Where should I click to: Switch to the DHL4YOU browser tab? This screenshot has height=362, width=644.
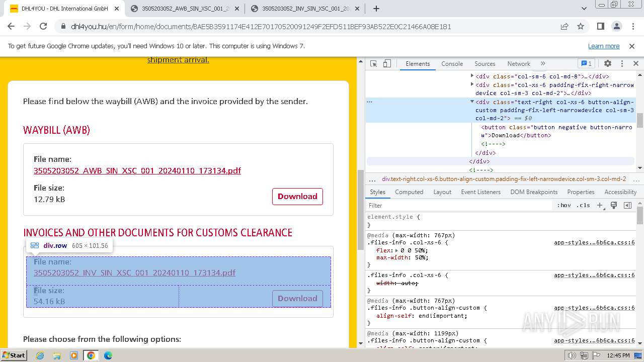point(64,9)
